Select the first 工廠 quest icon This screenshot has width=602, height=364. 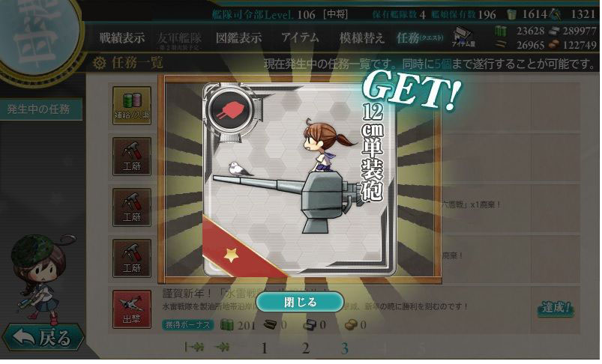tap(132, 157)
